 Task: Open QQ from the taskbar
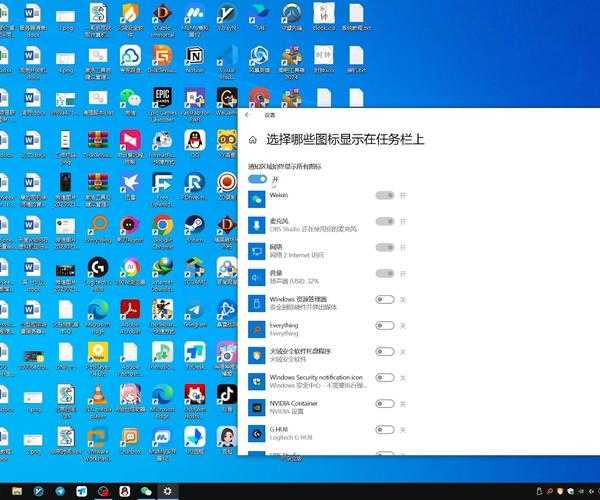point(124,491)
